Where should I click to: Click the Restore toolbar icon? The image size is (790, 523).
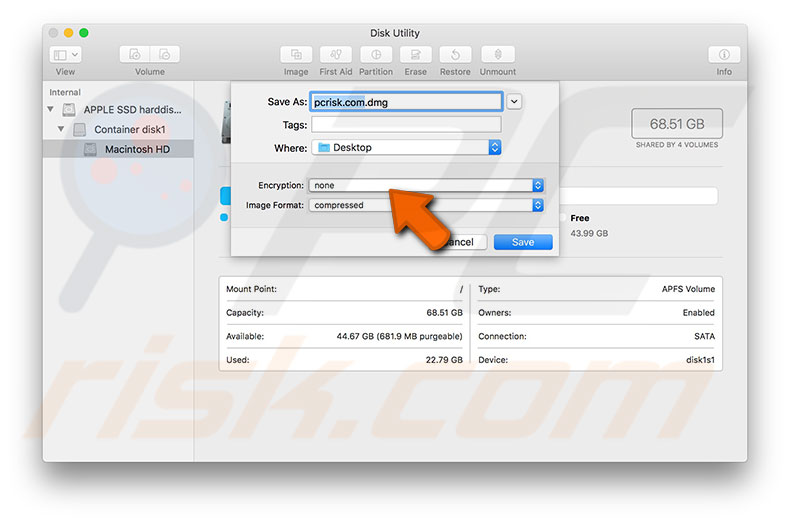[455, 54]
